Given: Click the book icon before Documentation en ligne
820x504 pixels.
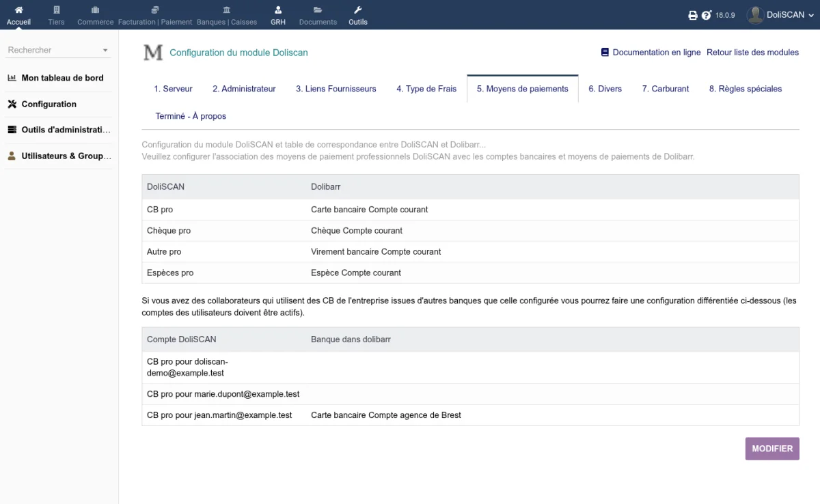Looking at the screenshot, I should 605,52.
